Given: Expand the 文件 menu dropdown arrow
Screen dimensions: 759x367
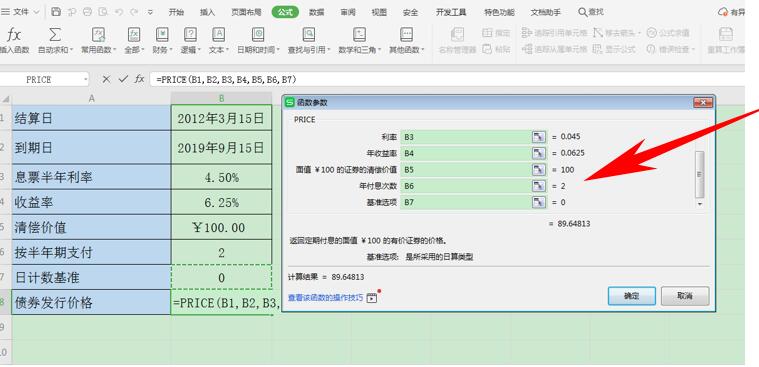Looking at the screenshot, I should click(36, 12).
